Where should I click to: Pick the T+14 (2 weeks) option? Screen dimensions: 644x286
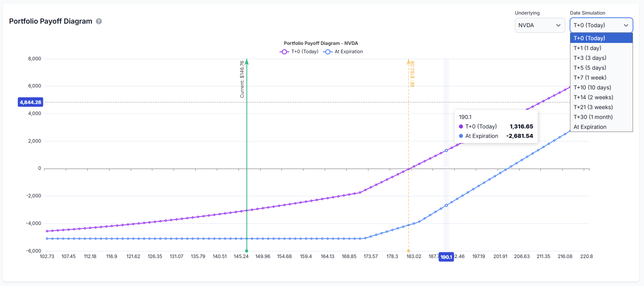tap(601, 97)
